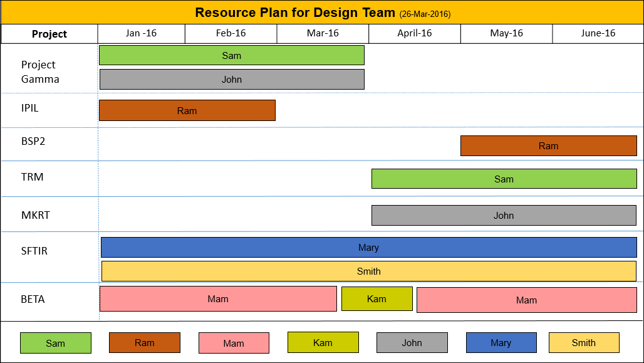The width and height of the screenshot is (644, 363).
Task: Select Sam's bar in the TRM row
Action: (x=504, y=179)
